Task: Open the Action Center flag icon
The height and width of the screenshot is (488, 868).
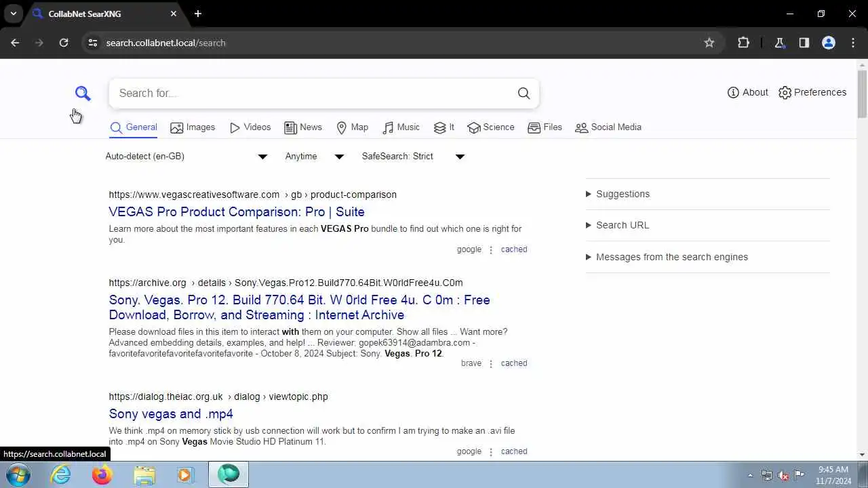Action: pos(800,475)
